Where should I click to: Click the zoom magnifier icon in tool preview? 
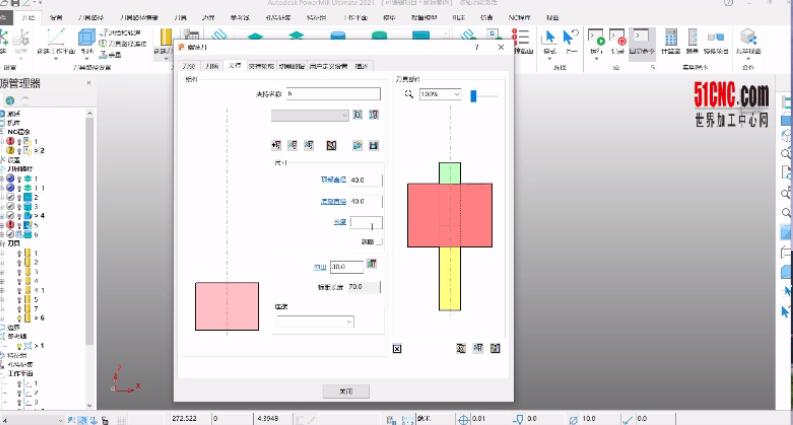[408, 94]
